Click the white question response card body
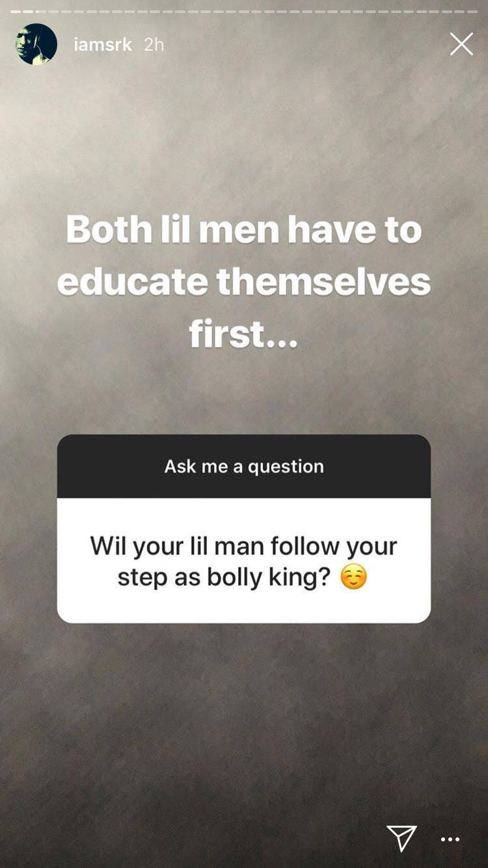The image size is (488, 868). (244, 561)
